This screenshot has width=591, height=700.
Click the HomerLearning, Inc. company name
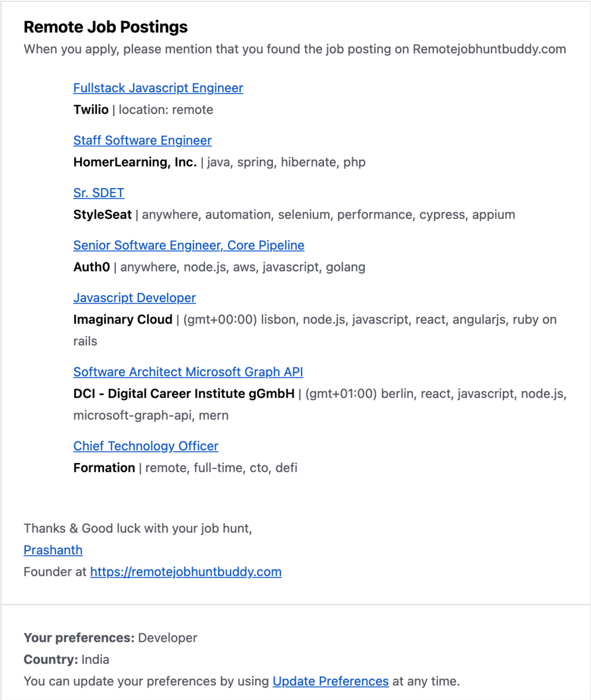click(135, 162)
